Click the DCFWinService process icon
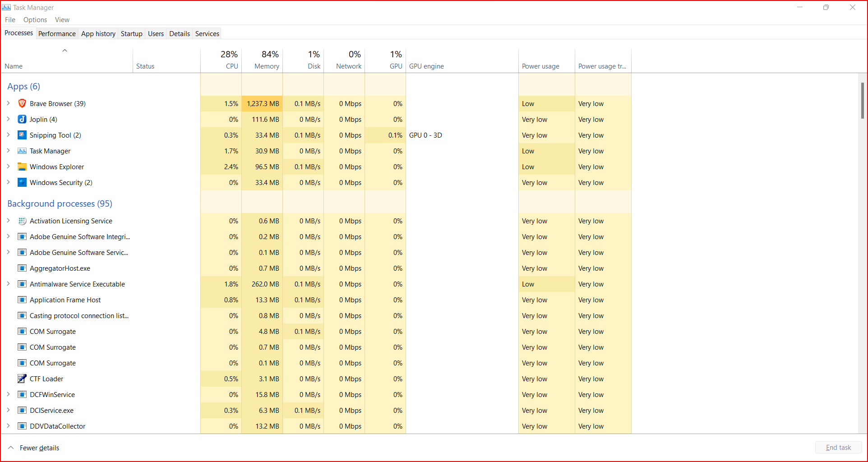 22,394
